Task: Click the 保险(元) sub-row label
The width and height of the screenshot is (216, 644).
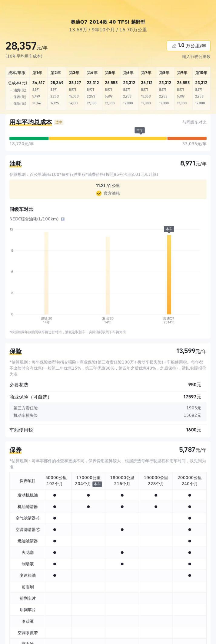Action: tap(20, 103)
